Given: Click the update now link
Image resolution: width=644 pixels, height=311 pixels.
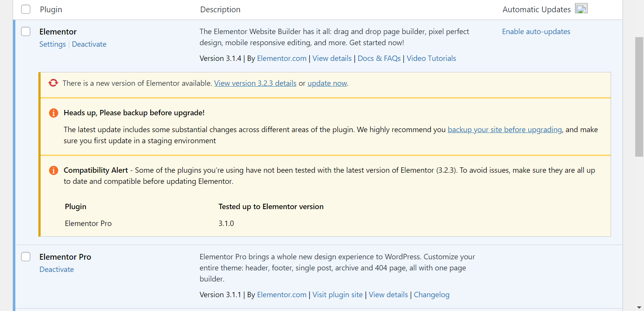Looking at the screenshot, I should tap(327, 83).
